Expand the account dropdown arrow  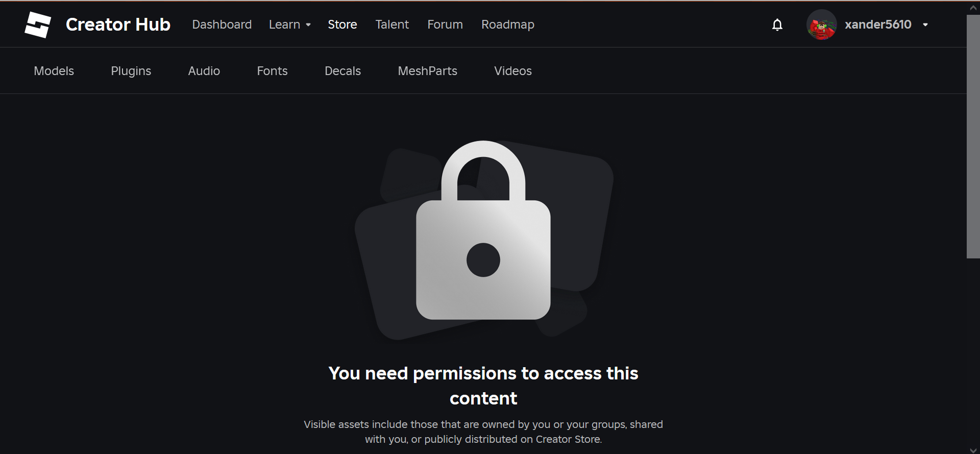(925, 25)
